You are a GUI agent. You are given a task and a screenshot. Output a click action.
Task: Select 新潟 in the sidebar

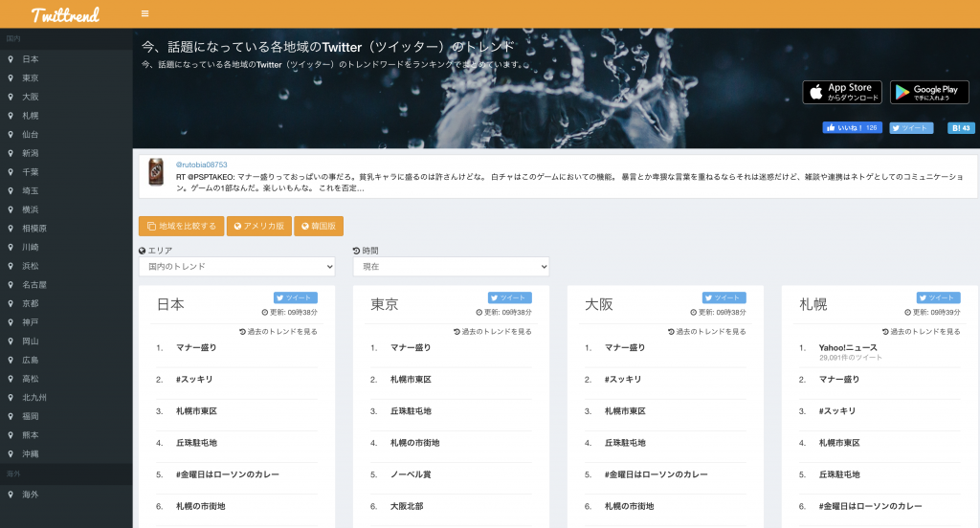30,153
